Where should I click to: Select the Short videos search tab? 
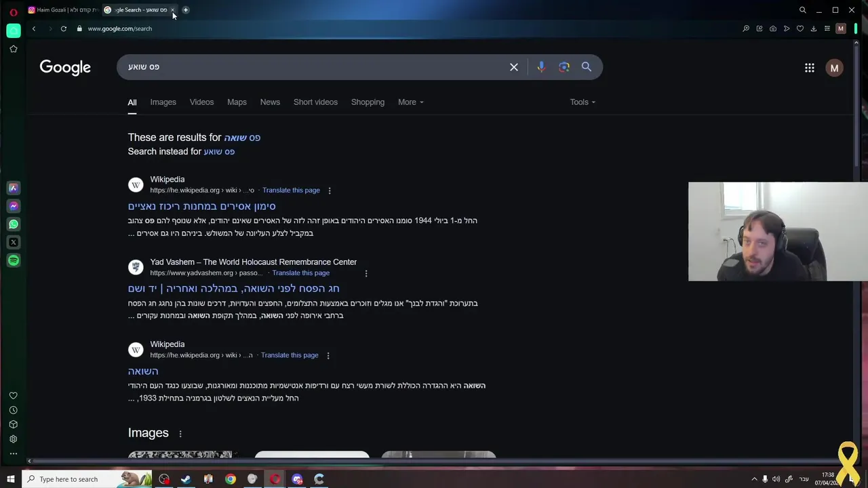(x=315, y=102)
